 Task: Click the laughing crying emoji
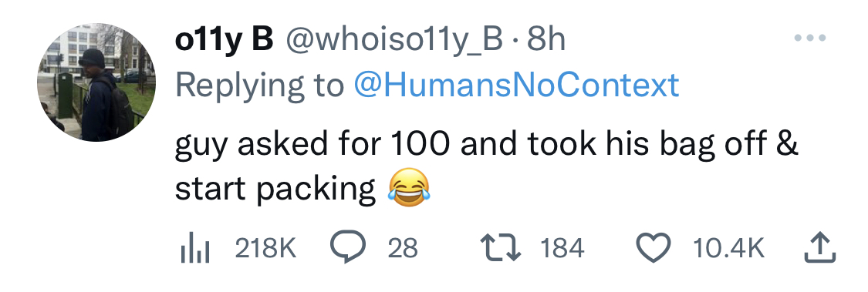point(408,189)
